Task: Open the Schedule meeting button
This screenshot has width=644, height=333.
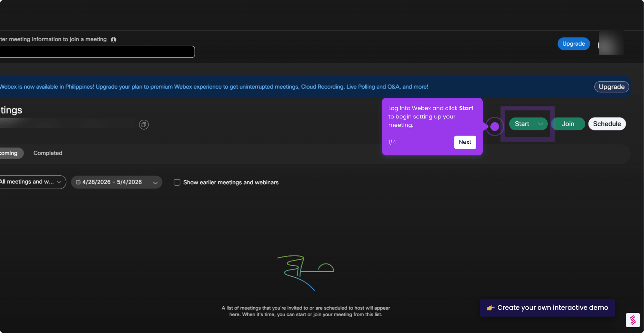Action: [x=607, y=124]
